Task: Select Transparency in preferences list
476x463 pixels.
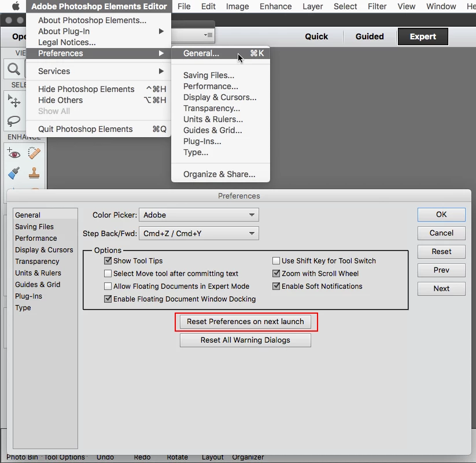Action: (x=45, y=261)
